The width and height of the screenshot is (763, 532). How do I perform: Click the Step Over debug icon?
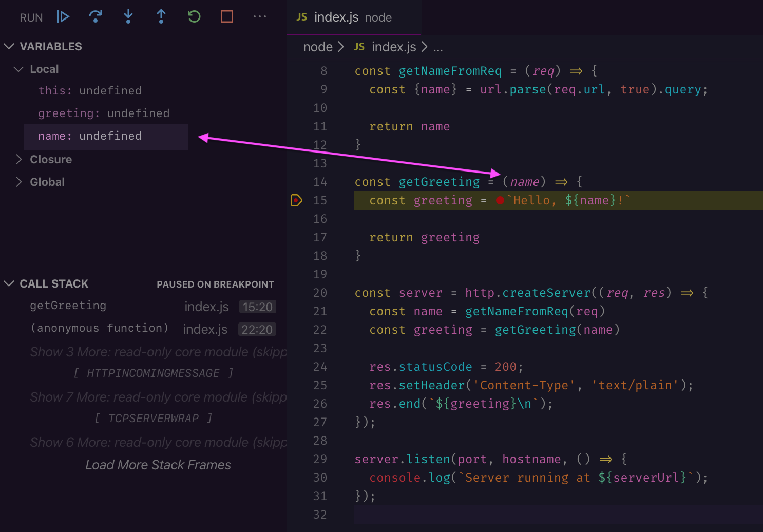tap(96, 17)
